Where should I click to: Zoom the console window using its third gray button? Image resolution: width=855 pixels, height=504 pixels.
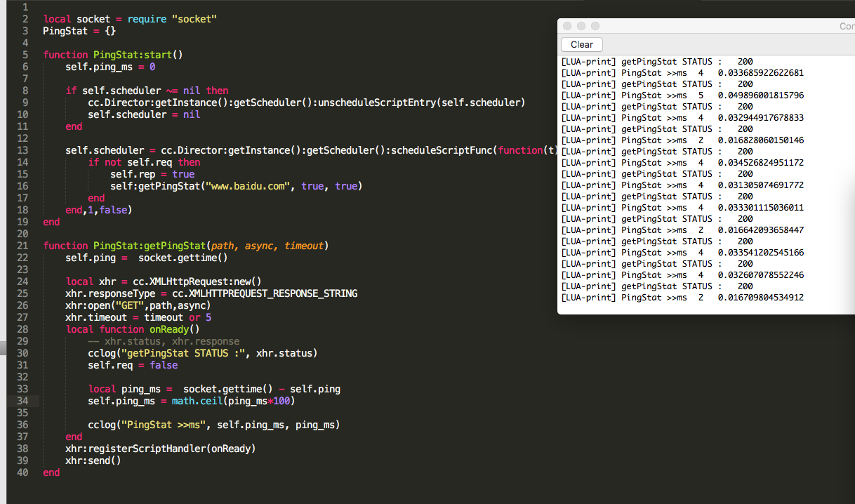point(595,26)
